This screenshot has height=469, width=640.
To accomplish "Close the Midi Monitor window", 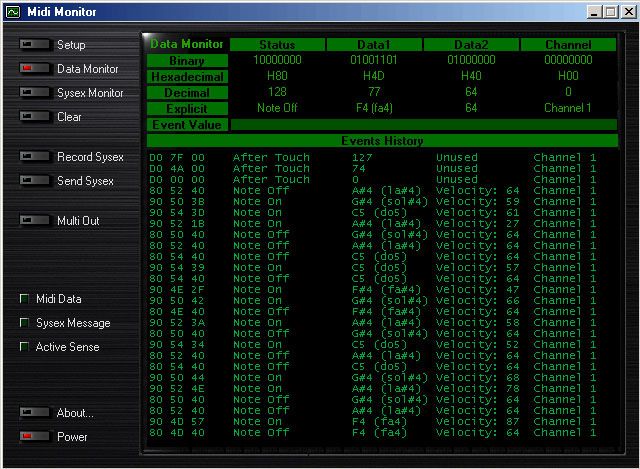I will (x=629, y=12).
